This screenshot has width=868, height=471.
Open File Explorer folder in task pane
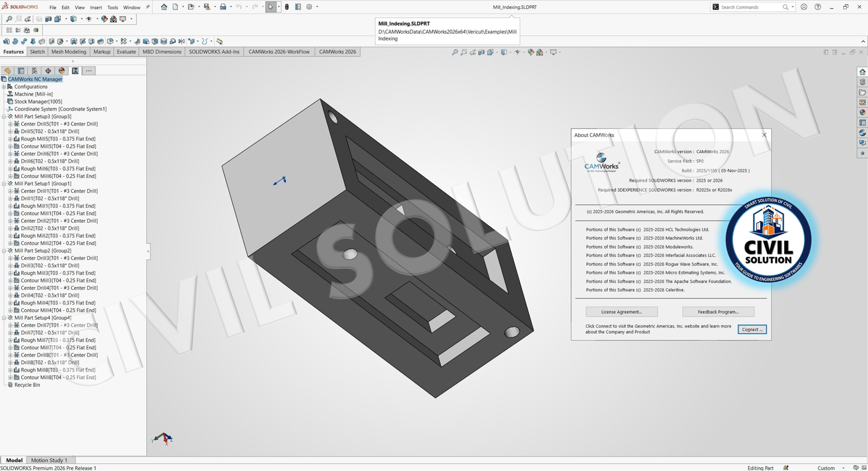pyautogui.click(x=862, y=93)
